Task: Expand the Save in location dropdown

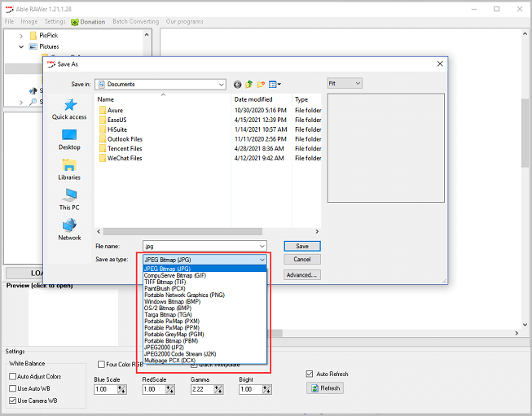Action: [221, 84]
